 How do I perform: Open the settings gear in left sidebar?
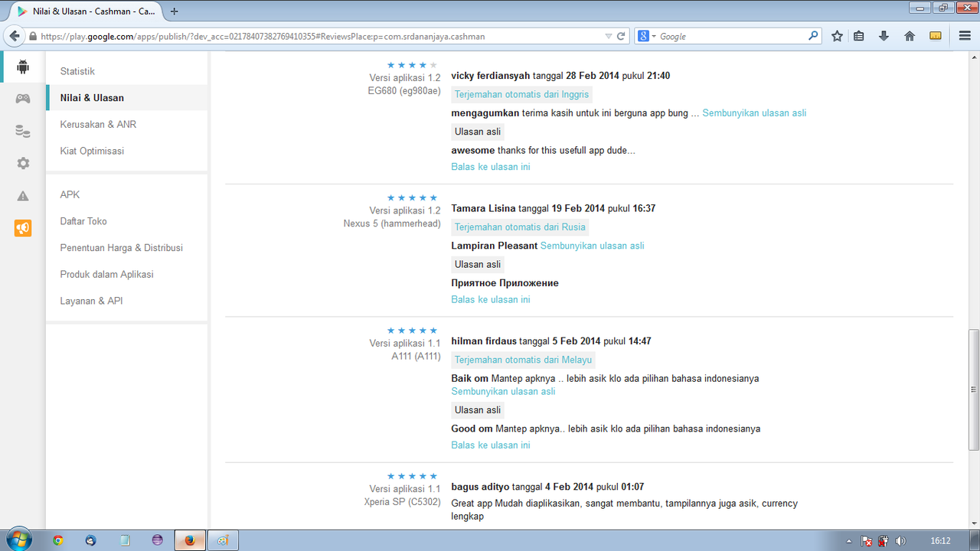(23, 163)
